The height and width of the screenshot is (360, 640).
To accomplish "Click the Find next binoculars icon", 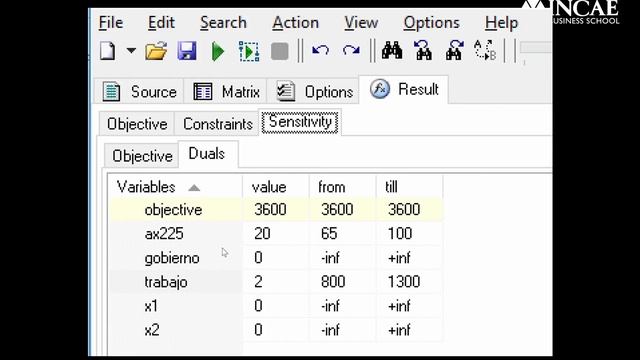I will (454, 51).
